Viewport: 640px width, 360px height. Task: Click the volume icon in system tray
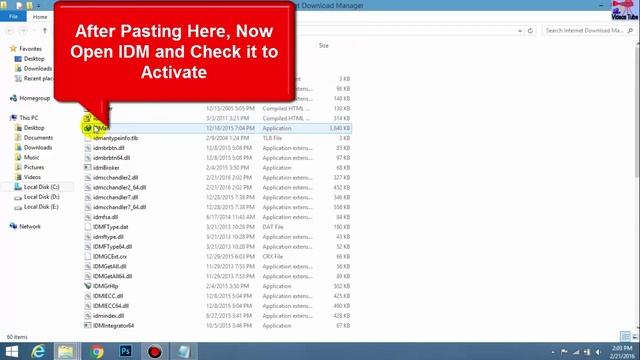click(598, 352)
